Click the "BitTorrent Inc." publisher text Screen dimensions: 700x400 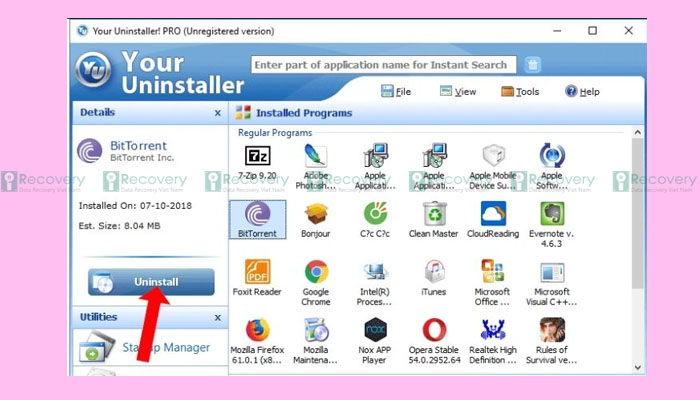142,158
